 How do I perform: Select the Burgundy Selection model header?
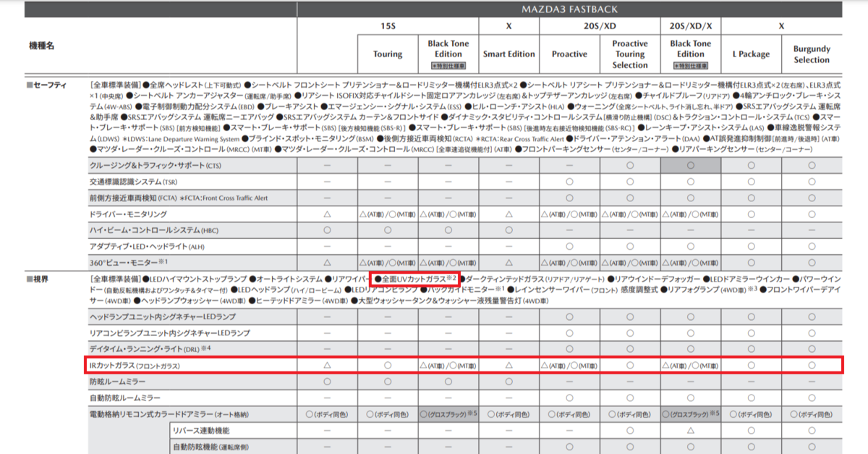point(812,54)
